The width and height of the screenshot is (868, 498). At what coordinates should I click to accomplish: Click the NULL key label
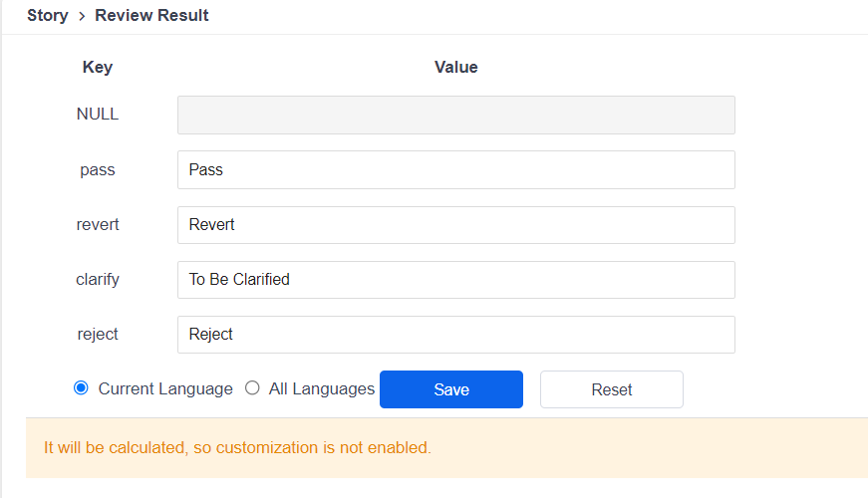(x=98, y=114)
